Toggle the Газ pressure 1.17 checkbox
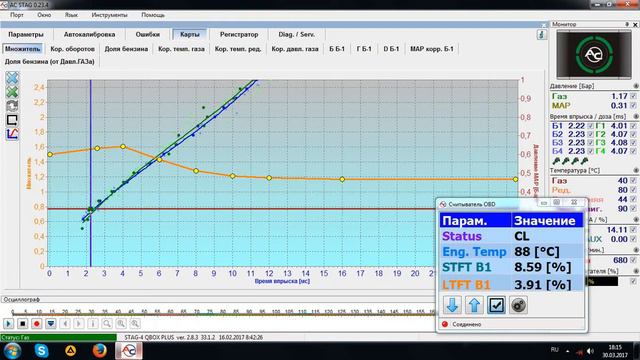The width and height of the screenshot is (640, 360). click(x=633, y=96)
